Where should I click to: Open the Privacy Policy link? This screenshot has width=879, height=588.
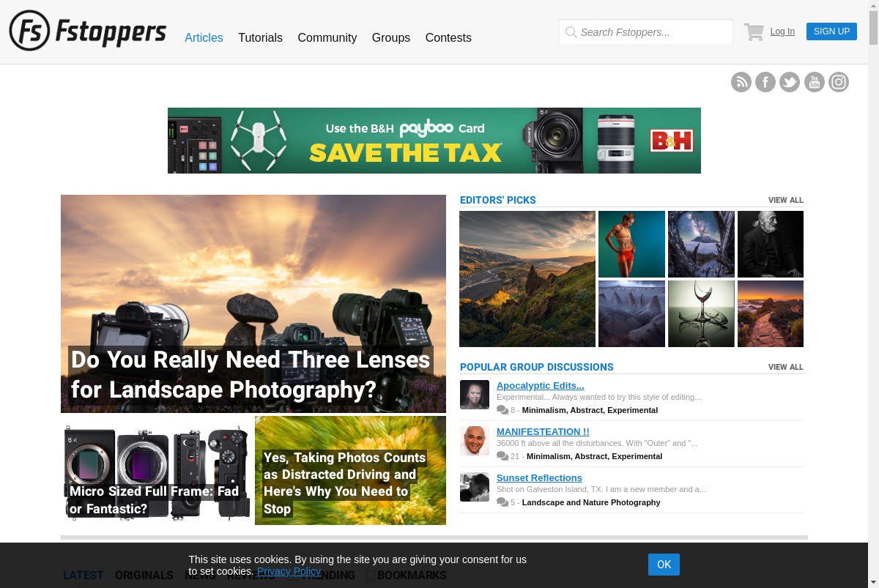click(289, 571)
